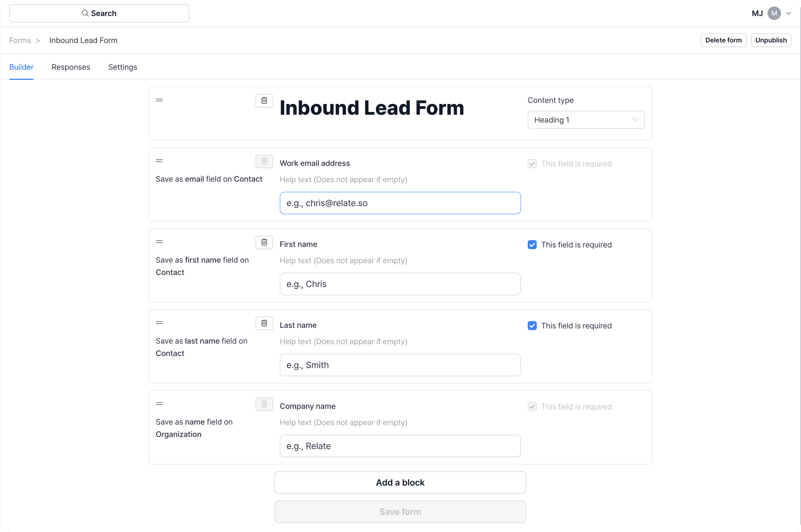
Task: Delete the Inbound Lead Form heading block
Action: (264, 100)
